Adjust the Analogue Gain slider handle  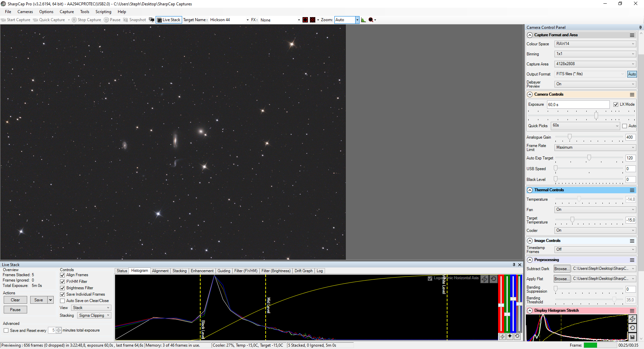[570, 137]
